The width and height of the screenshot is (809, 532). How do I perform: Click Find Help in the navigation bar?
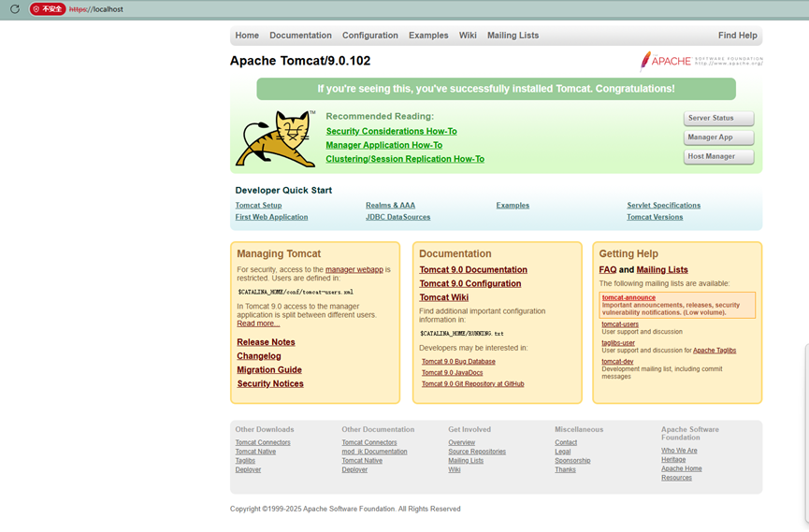738,36
